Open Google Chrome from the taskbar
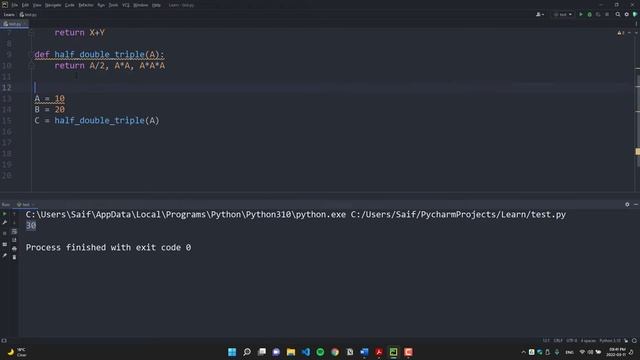Screen dimensions: 640x360 (335, 352)
